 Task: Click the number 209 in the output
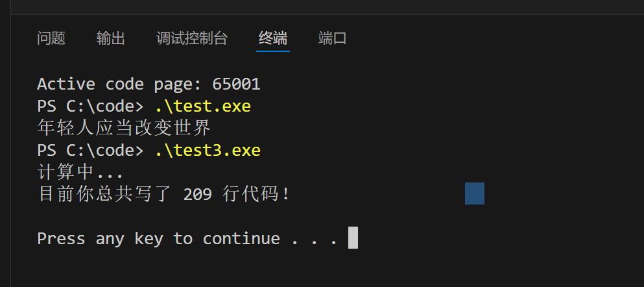pos(198,194)
